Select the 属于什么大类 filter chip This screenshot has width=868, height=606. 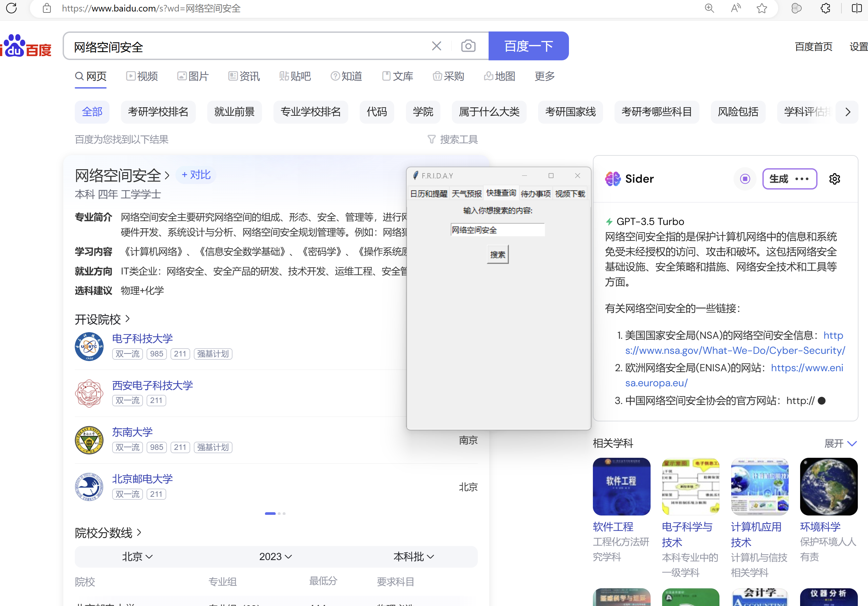[x=489, y=112]
